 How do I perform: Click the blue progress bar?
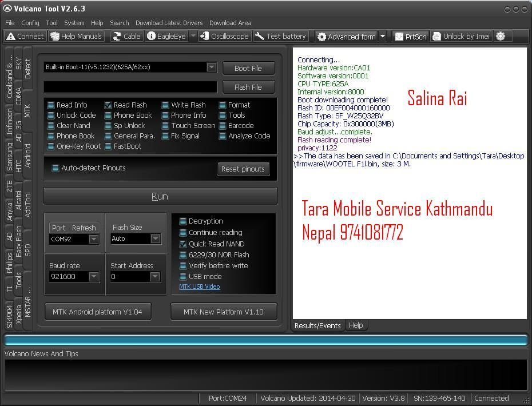(x=266, y=340)
